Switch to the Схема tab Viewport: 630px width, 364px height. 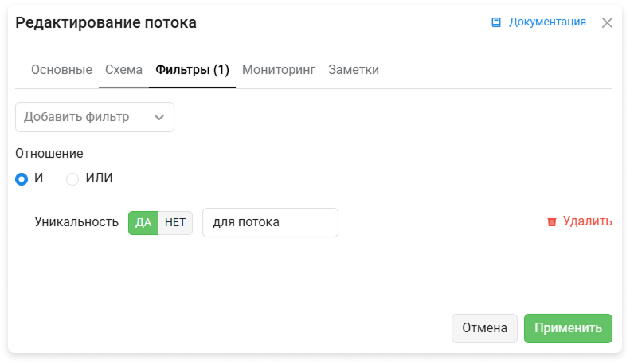[x=123, y=70]
